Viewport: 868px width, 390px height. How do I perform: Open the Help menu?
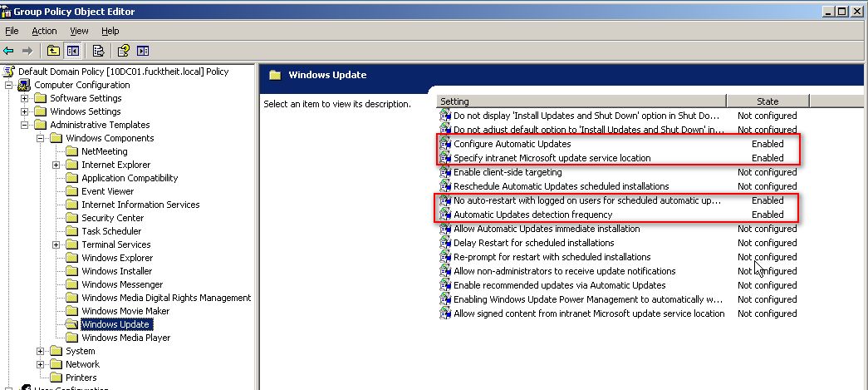click(x=110, y=31)
